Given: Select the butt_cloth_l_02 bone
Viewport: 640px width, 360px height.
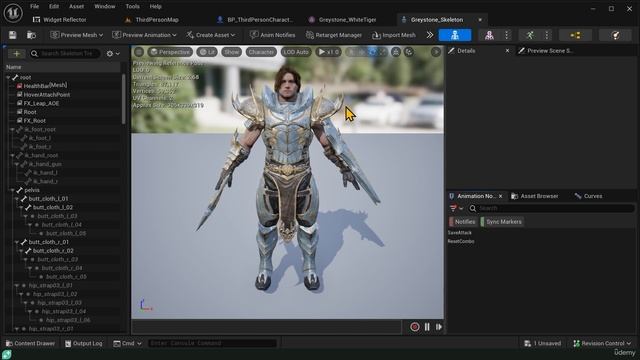Looking at the screenshot, I should point(53,207).
